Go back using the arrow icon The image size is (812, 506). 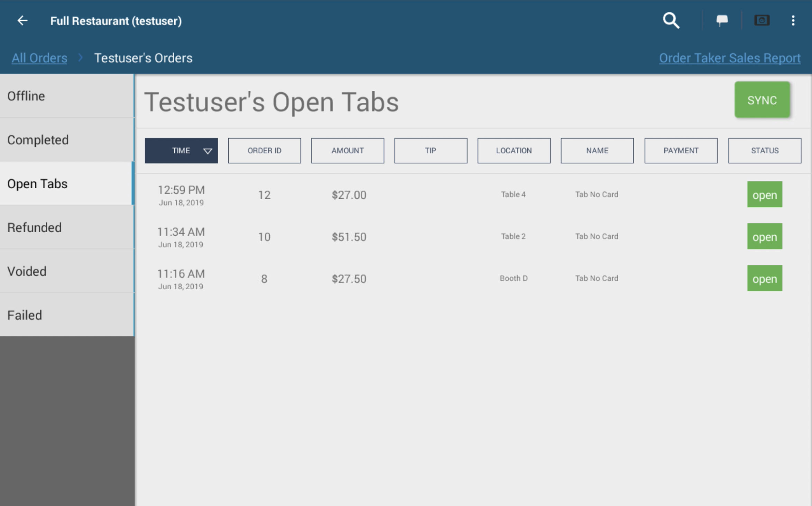click(22, 20)
